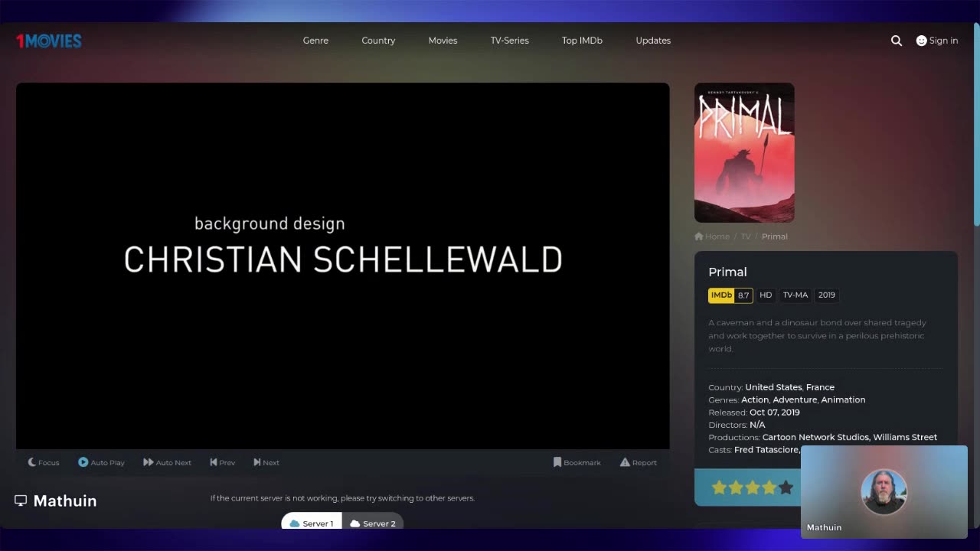Click the HD quality badge
This screenshot has width=980, height=551.
click(x=766, y=295)
